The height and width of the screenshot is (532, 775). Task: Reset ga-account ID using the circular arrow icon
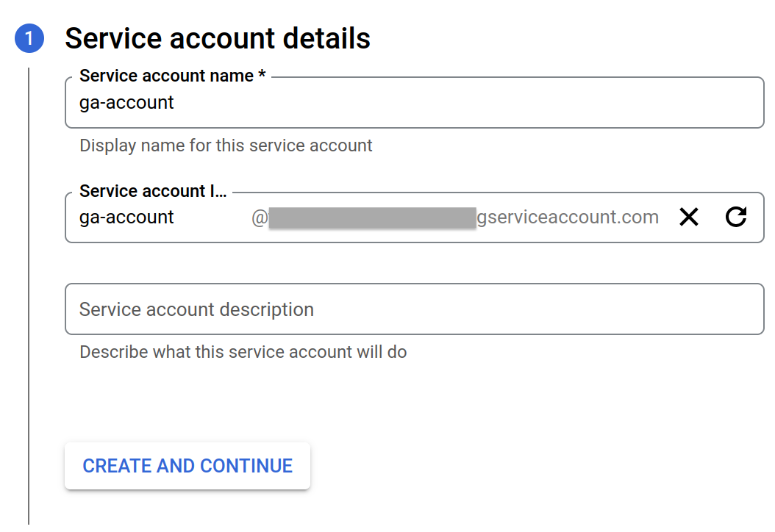(736, 217)
